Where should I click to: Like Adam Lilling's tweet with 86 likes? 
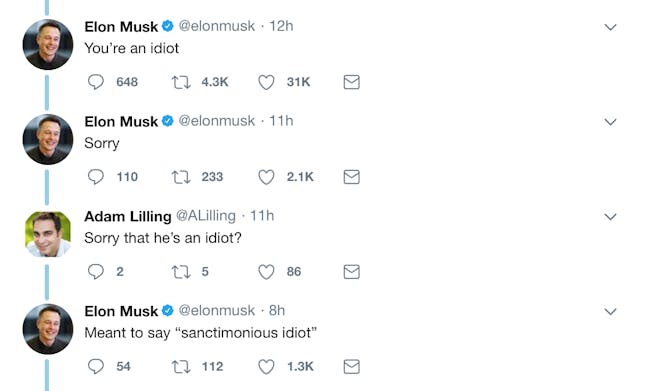coord(266,272)
